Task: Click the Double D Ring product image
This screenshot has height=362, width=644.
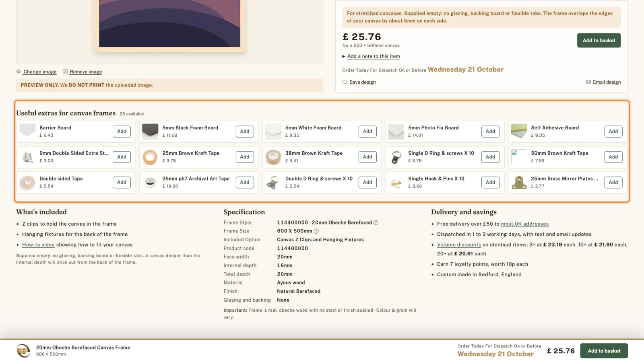Action: click(x=273, y=182)
